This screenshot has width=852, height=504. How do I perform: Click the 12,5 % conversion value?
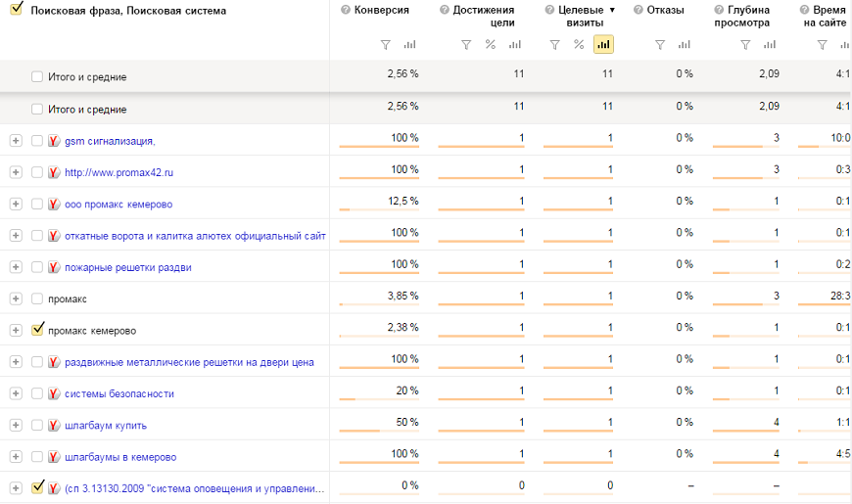[x=403, y=201]
